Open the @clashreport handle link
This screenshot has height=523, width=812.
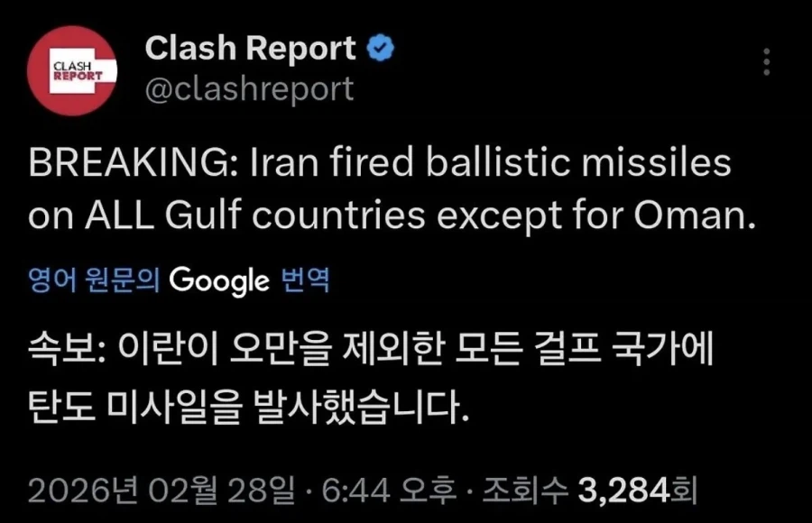pos(249,89)
